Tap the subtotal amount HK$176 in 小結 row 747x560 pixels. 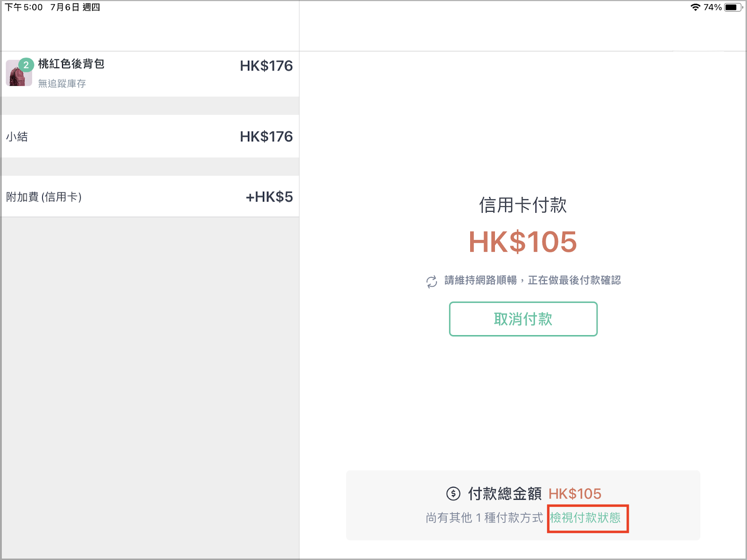(266, 136)
